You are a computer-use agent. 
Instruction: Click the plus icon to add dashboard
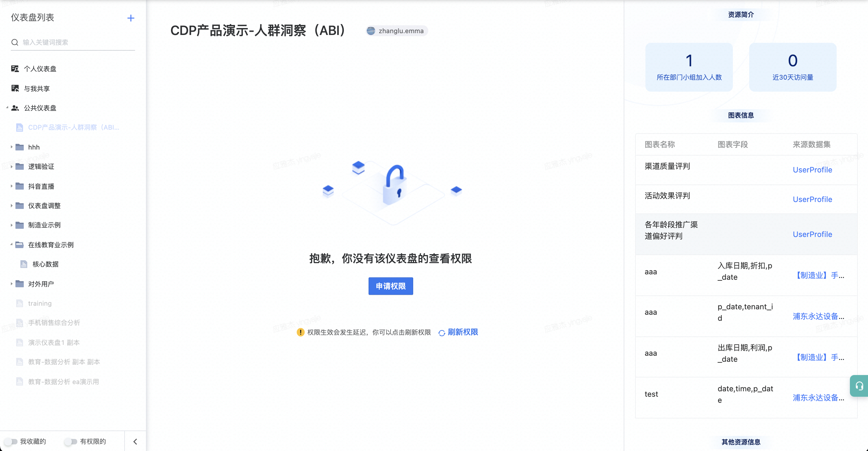pos(131,18)
